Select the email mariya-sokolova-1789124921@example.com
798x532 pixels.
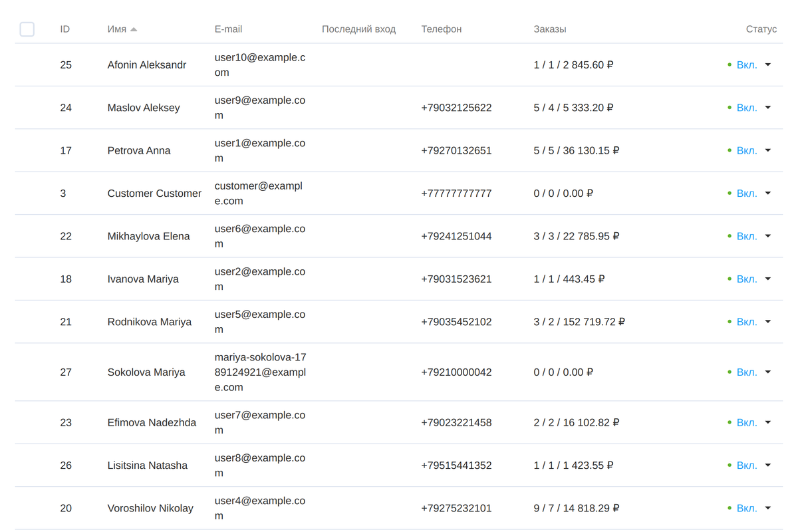click(x=261, y=372)
